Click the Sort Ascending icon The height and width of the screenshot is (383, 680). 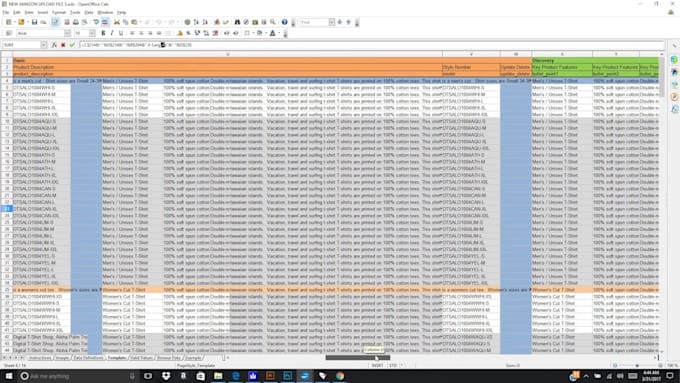click(196, 22)
